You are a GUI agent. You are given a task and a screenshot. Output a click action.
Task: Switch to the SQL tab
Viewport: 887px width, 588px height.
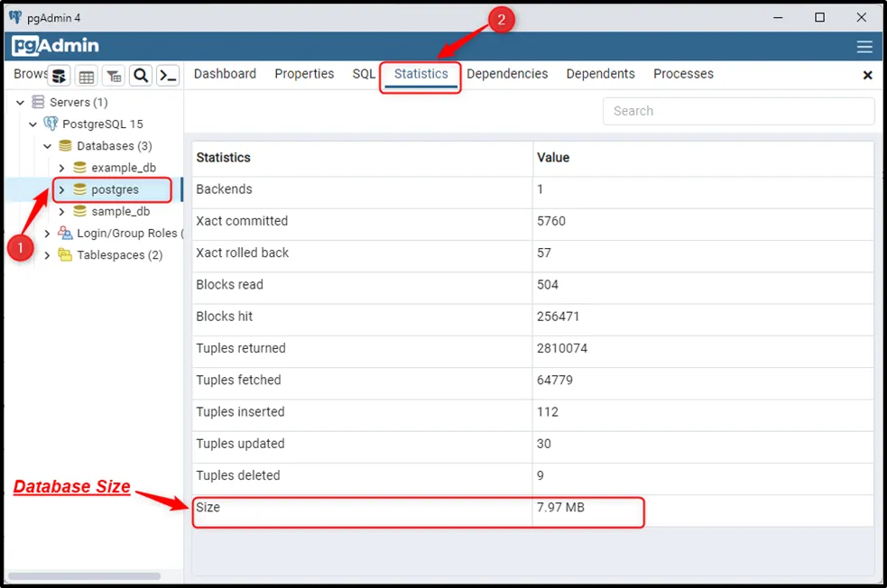(x=364, y=74)
